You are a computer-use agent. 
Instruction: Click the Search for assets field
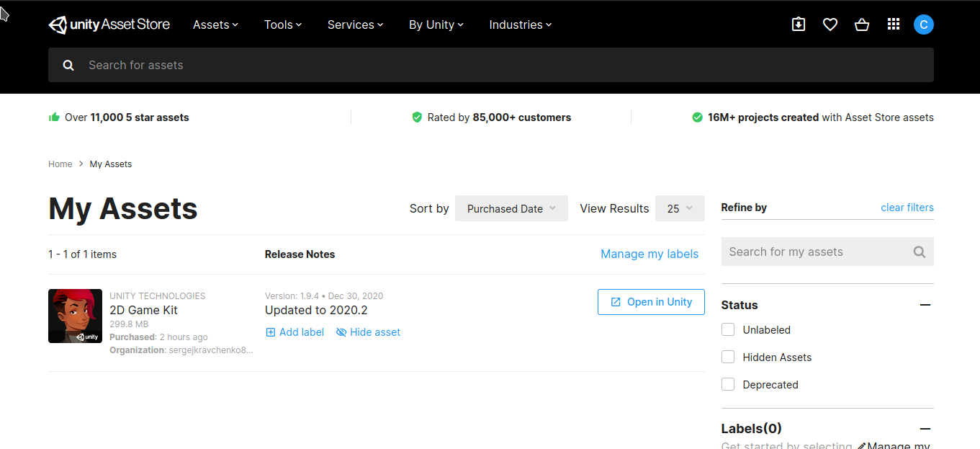click(x=491, y=65)
